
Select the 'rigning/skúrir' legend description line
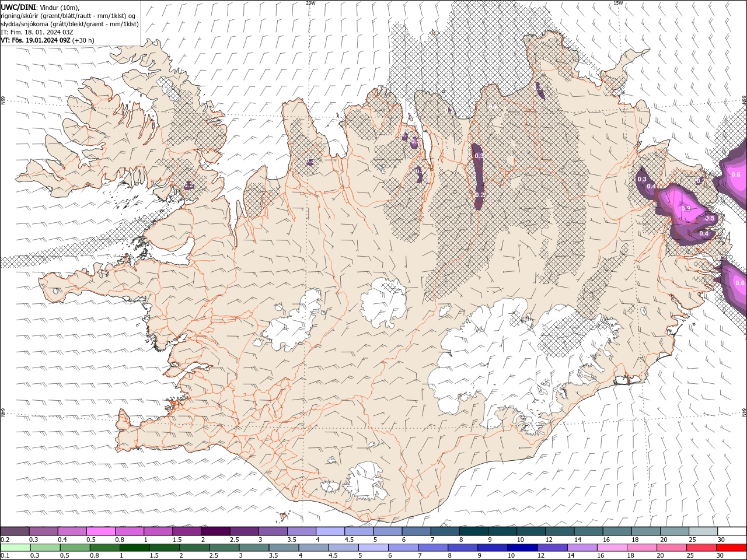[69, 16]
